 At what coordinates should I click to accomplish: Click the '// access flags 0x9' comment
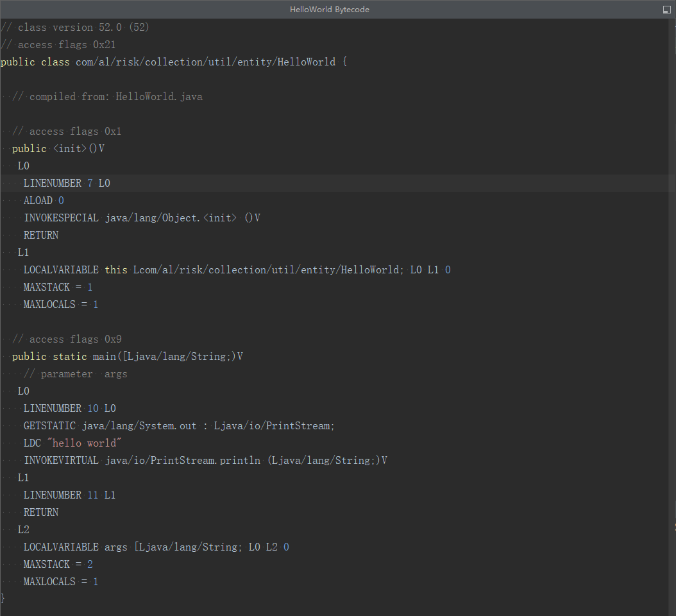pyautogui.click(x=67, y=339)
